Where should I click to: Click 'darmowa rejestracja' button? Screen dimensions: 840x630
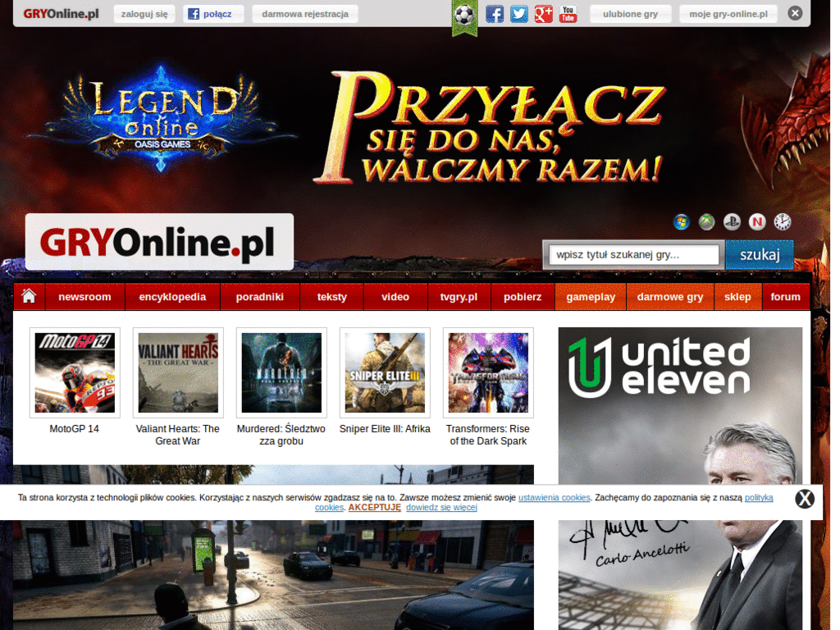[305, 14]
